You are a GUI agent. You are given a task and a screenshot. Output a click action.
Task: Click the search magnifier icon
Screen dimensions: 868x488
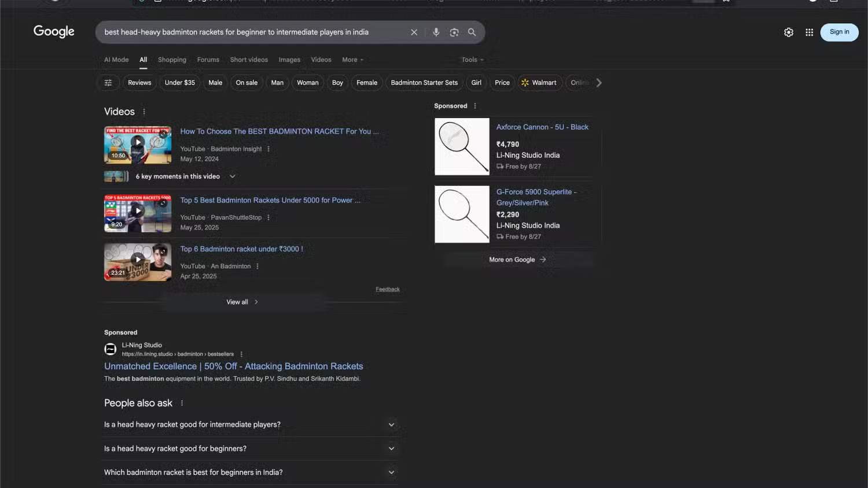[x=472, y=32]
